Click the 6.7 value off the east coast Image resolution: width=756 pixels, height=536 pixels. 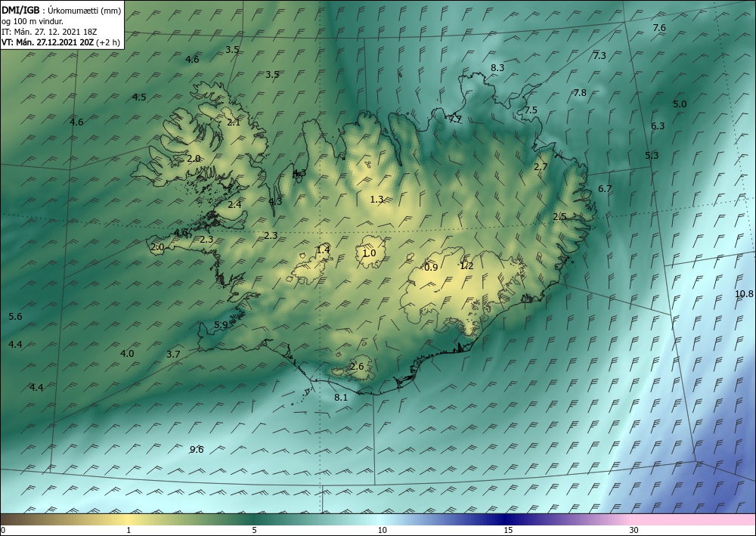(605, 189)
